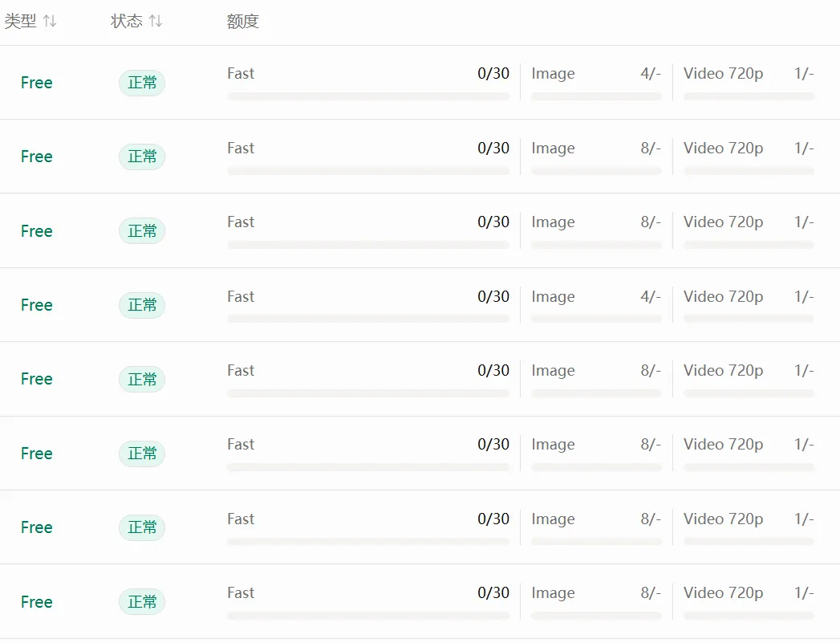Click the first row Fast 0/30 progress bar
This screenshot has width=840, height=643.
click(368, 96)
